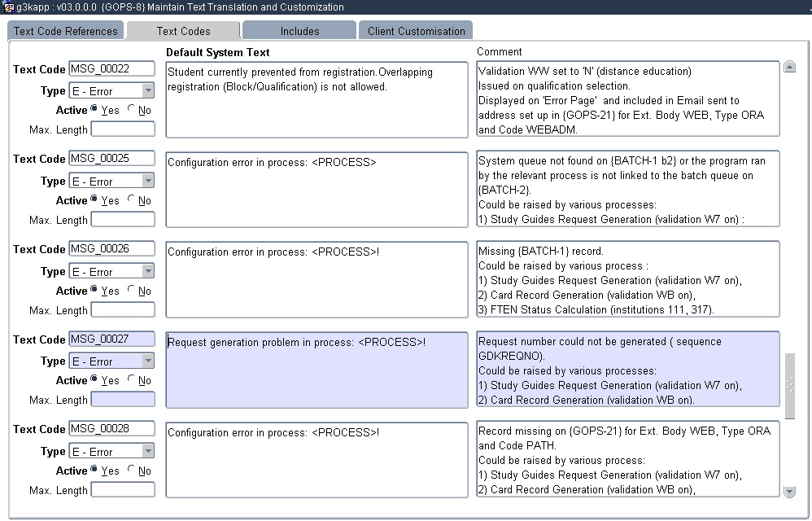Click the scrollbar down arrow icon
The width and height of the screenshot is (812, 521).
pos(788,492)
